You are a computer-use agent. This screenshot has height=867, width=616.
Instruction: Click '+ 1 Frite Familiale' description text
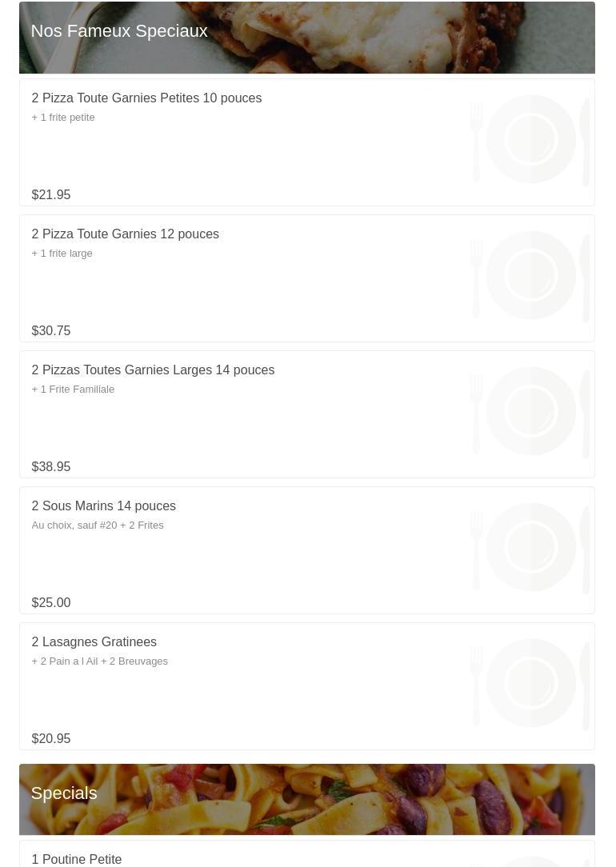pos(73,390)
